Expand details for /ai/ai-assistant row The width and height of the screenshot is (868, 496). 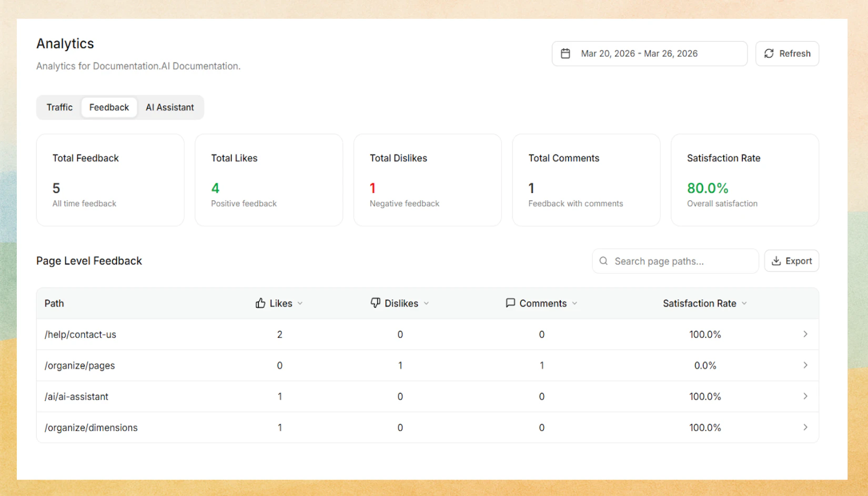coord(805,396)
